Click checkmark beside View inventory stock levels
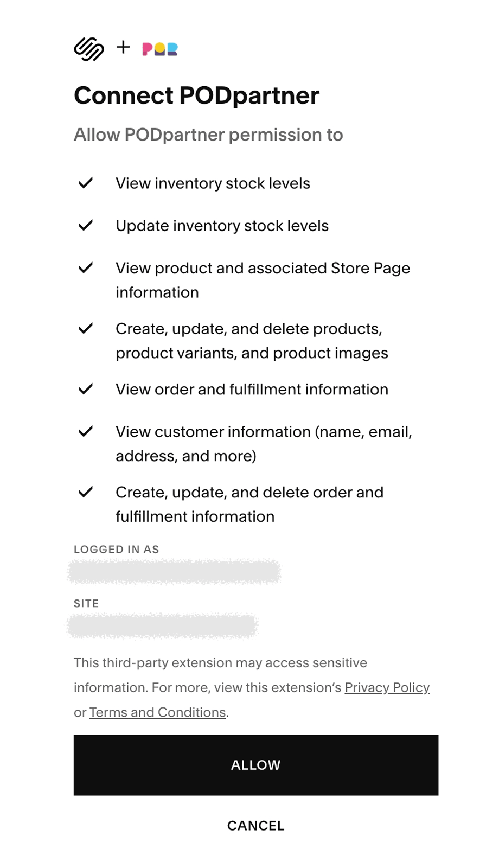499x868 pixels. point(86,183)
